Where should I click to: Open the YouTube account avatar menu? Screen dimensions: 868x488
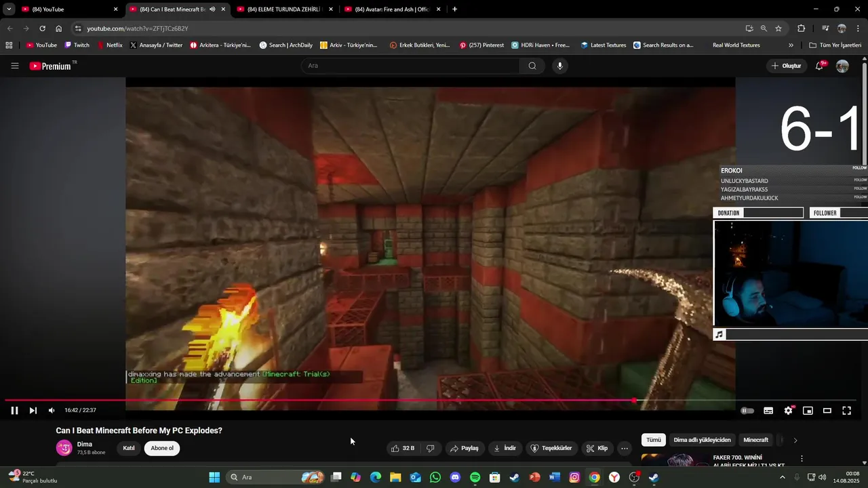(842, 66)
